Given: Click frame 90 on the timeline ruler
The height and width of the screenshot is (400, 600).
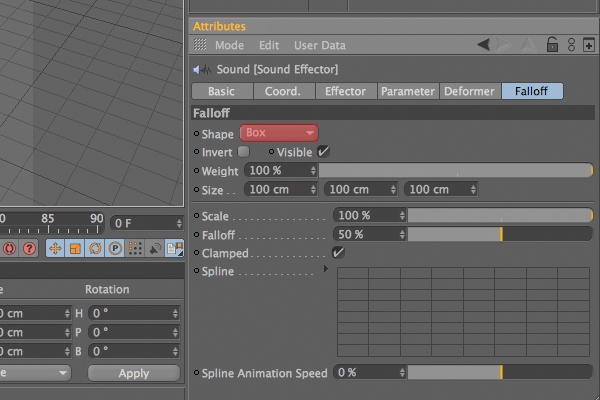Looking at the screenshot, I should [97, 219].
